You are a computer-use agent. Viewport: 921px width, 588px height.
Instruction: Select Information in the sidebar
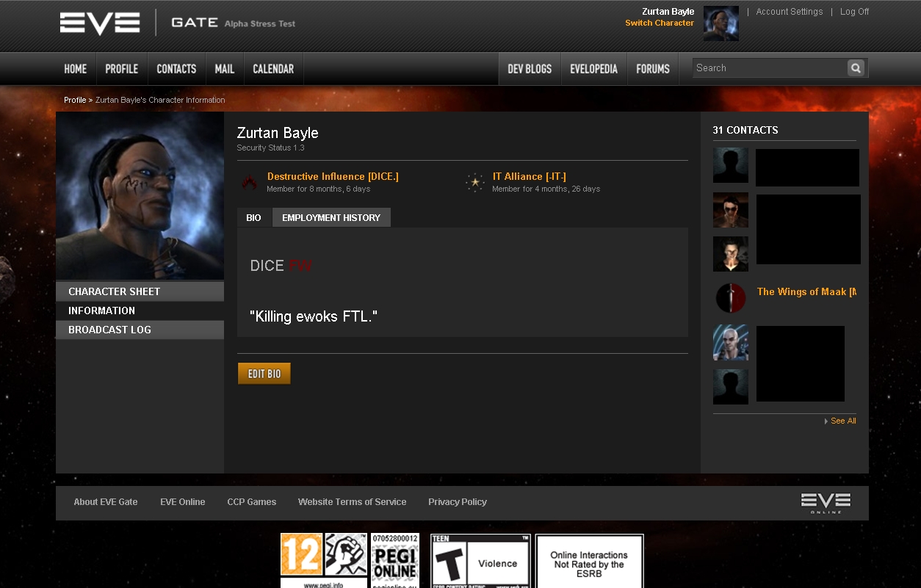140,311
